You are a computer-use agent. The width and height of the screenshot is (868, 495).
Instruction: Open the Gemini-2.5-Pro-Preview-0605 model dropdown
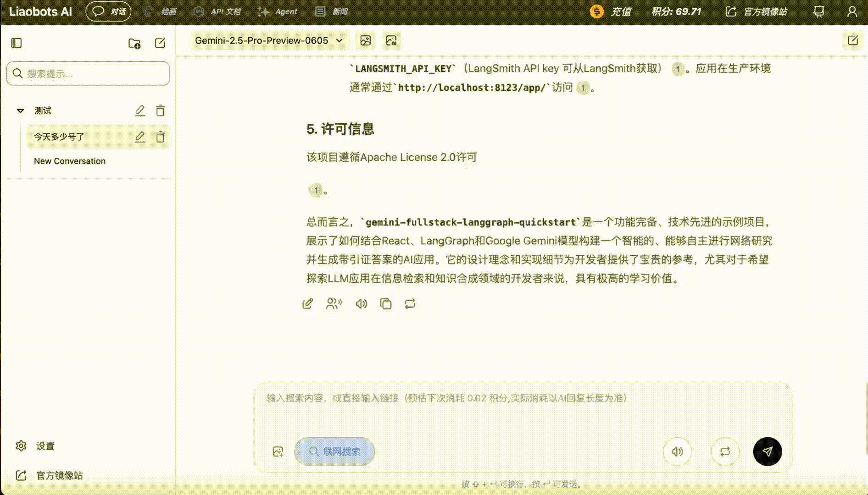[x=268, y=40]
